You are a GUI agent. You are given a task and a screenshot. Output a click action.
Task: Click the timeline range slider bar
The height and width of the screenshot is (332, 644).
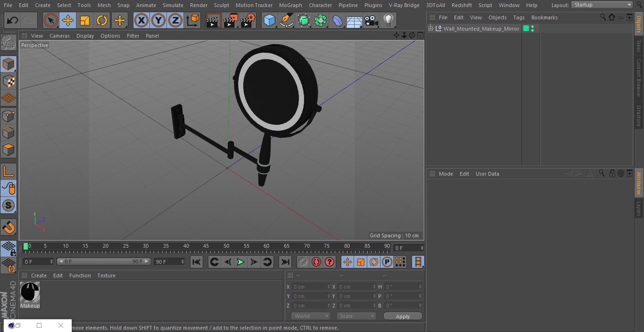click(104, 261)
